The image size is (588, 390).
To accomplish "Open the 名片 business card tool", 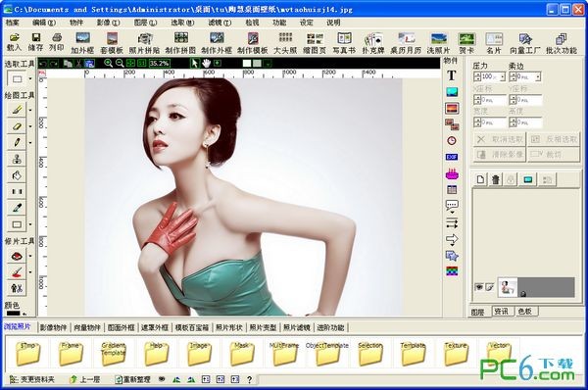I will 494,43.
